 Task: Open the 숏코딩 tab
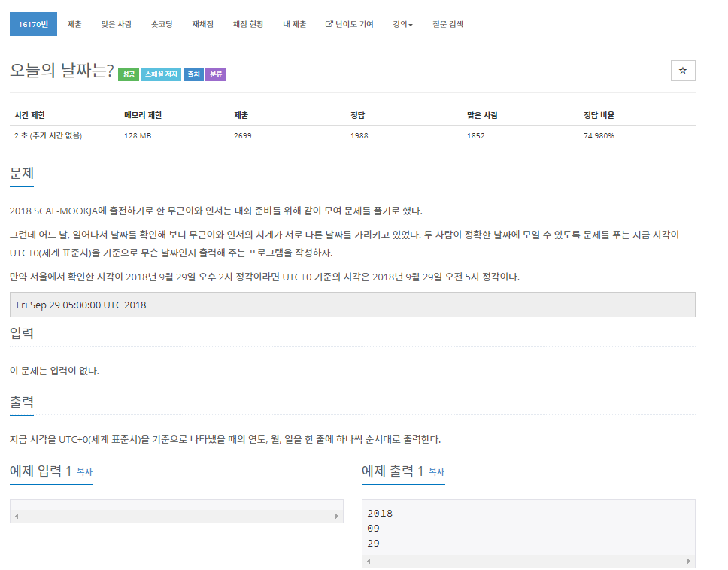pyautogui.click(x=162, y=24)
